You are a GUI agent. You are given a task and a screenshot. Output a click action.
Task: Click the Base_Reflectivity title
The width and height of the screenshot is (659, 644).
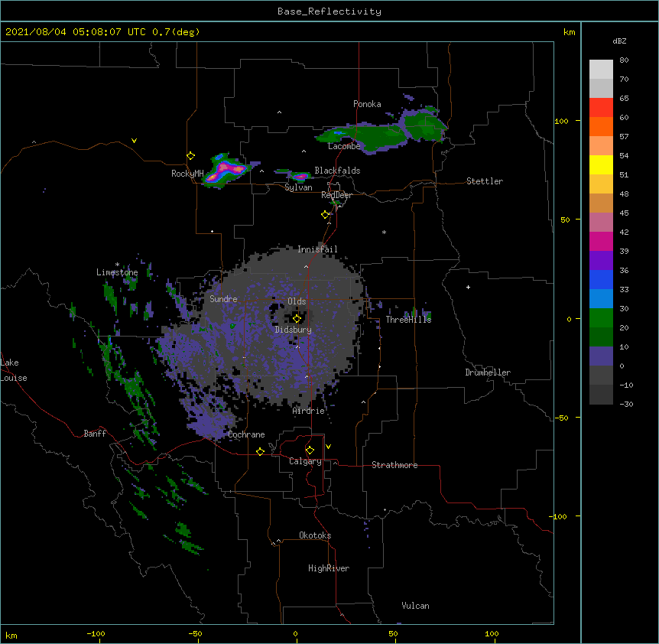click(329, 11)
